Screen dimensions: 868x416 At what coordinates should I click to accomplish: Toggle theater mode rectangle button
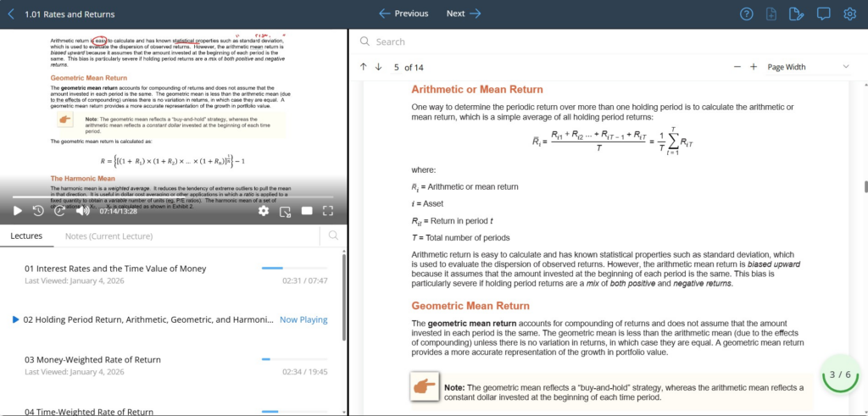307,210
